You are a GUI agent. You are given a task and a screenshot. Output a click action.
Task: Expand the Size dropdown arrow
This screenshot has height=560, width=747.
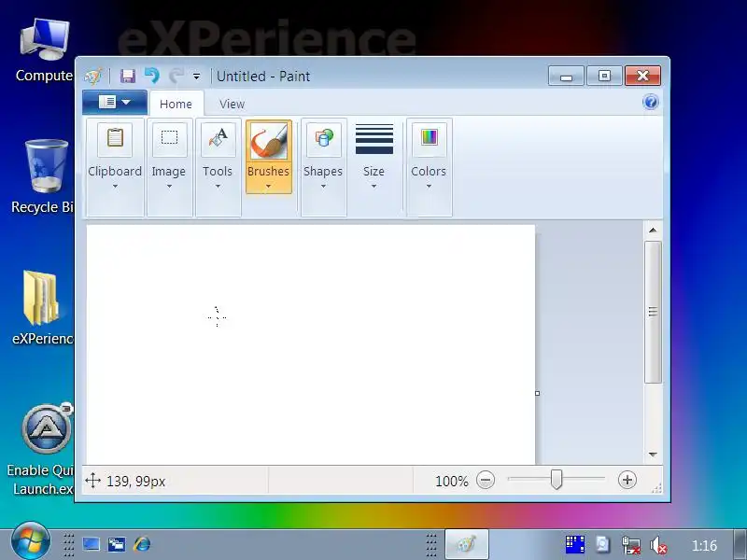point(374,186)
